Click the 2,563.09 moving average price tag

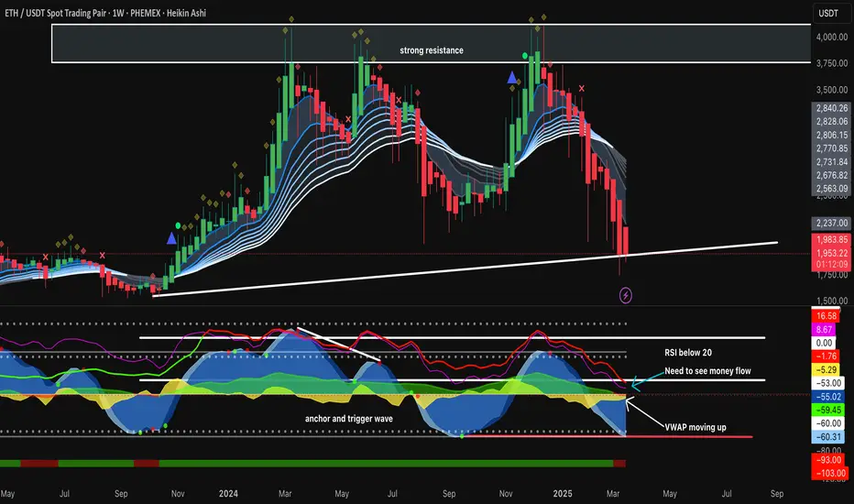click(831, 189)
